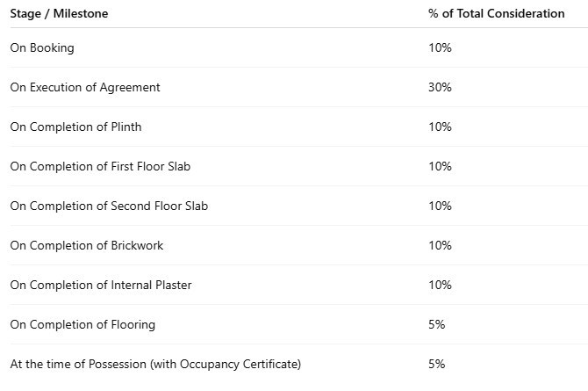Viewport: 588px width, 391px height.
Task: Click the 10% for Second Floor Slab
Action: pyautogui.click(x=440, y=206)
